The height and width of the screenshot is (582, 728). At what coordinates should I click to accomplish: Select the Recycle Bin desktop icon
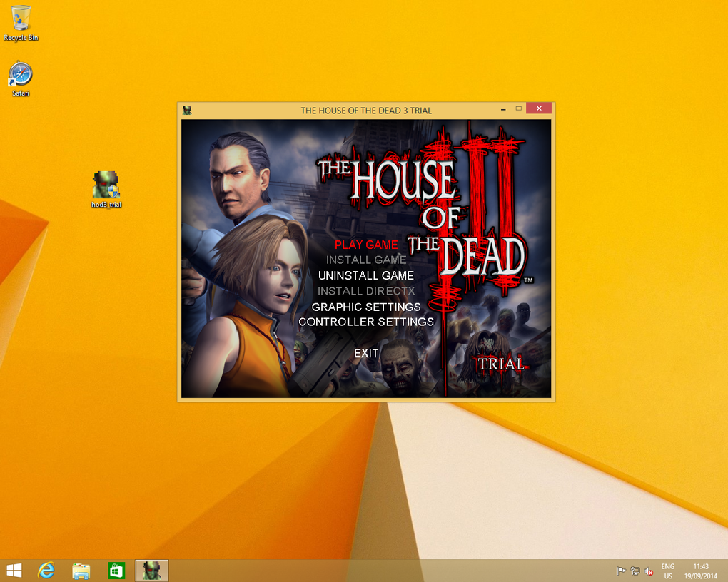(x=21, y=24)
